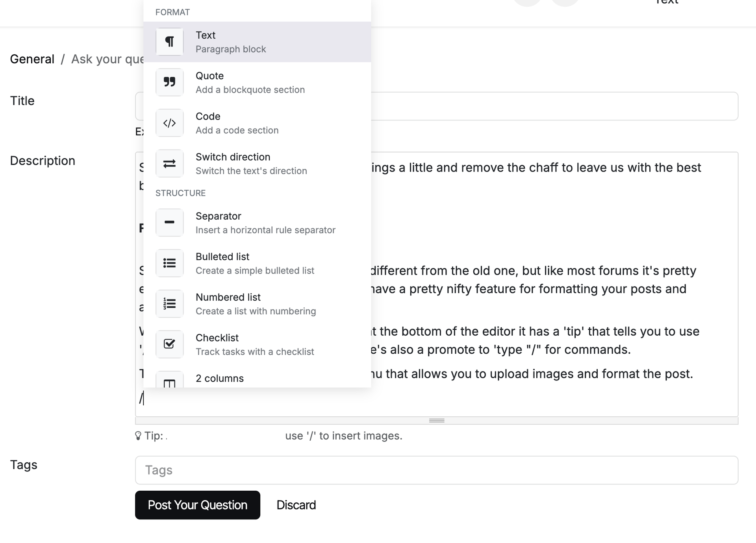This screenshot has width=756, height=543.
Task: Click the Discard link
Action: [x=296, y=505]
